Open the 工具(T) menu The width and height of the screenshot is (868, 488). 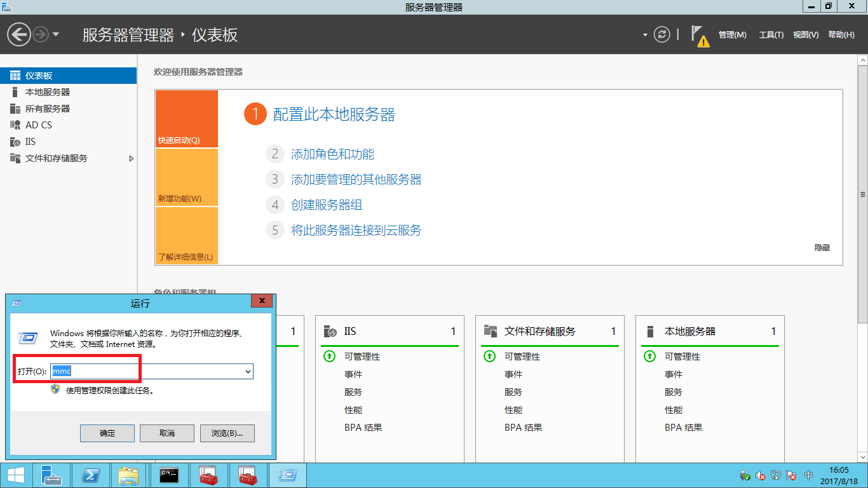coord(771,35)
